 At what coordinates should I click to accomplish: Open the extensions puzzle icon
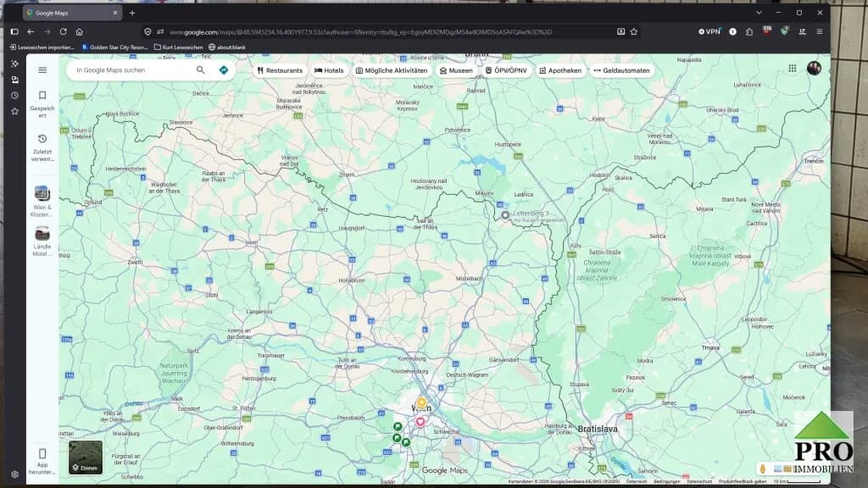749,31
